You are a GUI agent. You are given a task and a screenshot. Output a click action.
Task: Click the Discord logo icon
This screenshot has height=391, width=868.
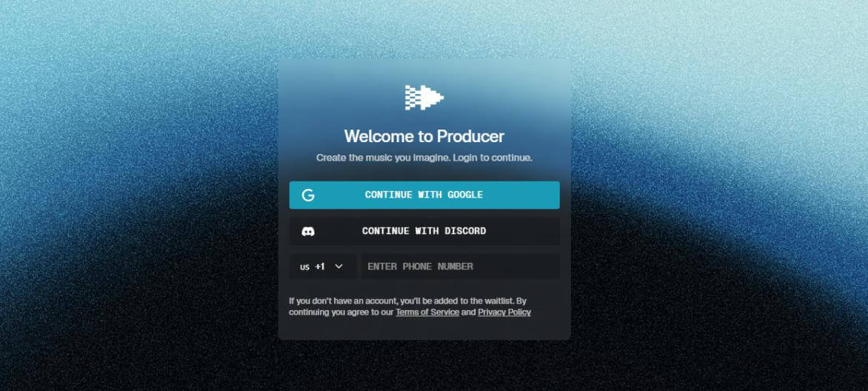(x=308, y=232)
